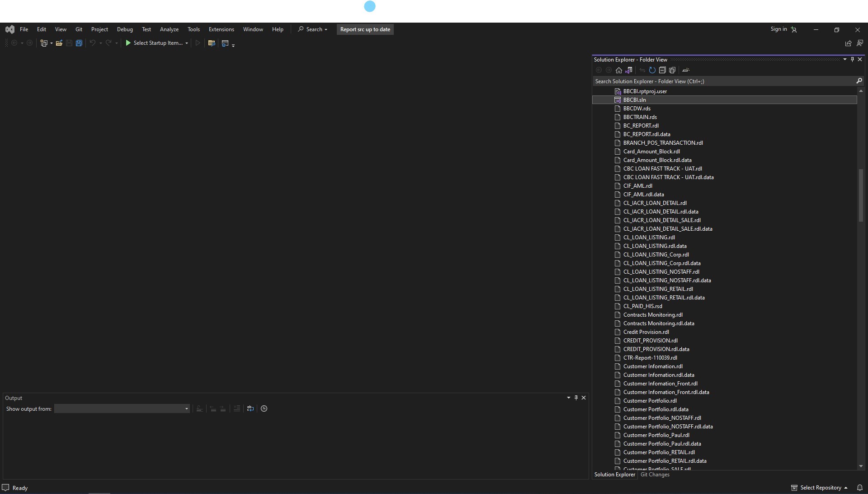Click the Save All toolbar icon
Image resolution: width=868 pixels, height=494 pixels.
(x=79, y=43)
